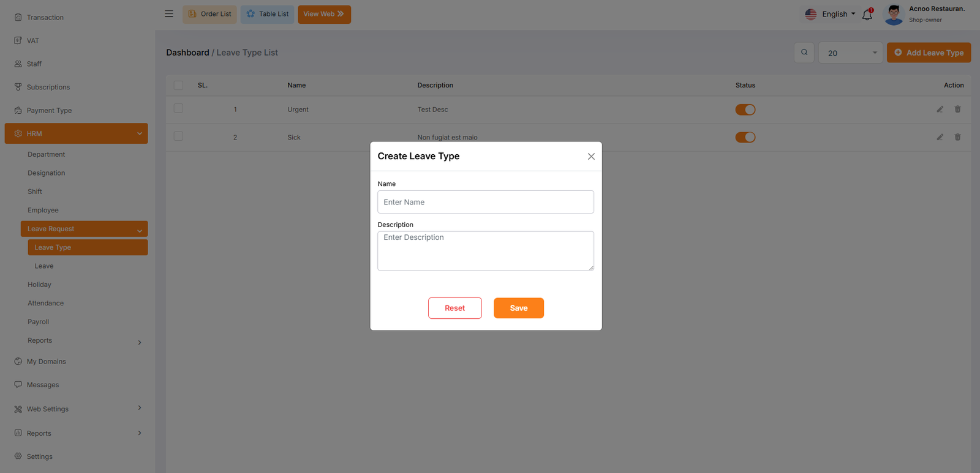Open the Employee menu item

(x=43, y=210)
